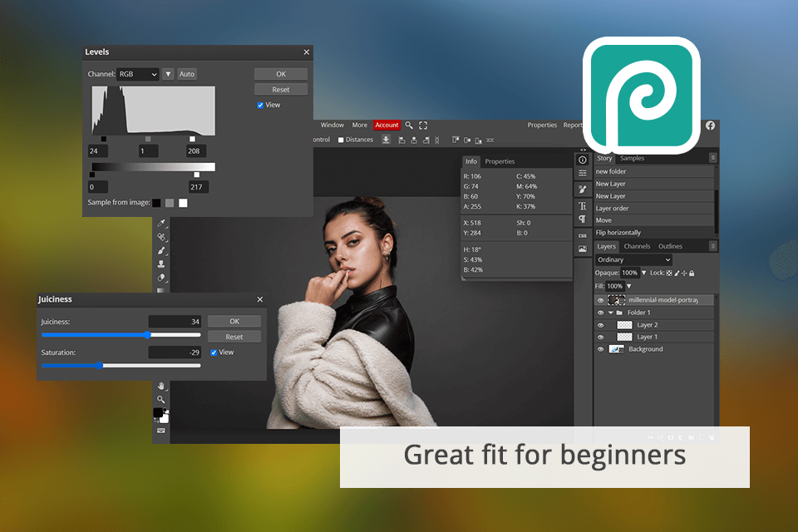Image resolution: width=798 pixels, height=532 pixels.
Task: Click the download arrow icon in options bar
Action: [387, 140]
